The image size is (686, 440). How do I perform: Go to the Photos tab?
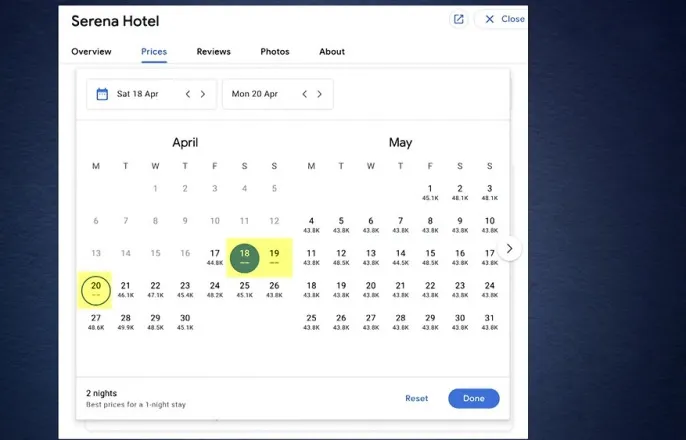(275, 52)
